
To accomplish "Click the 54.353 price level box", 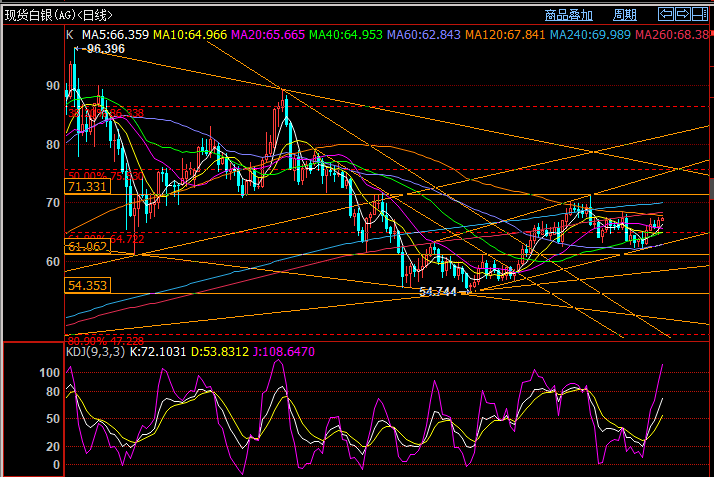I will point(87,286).
